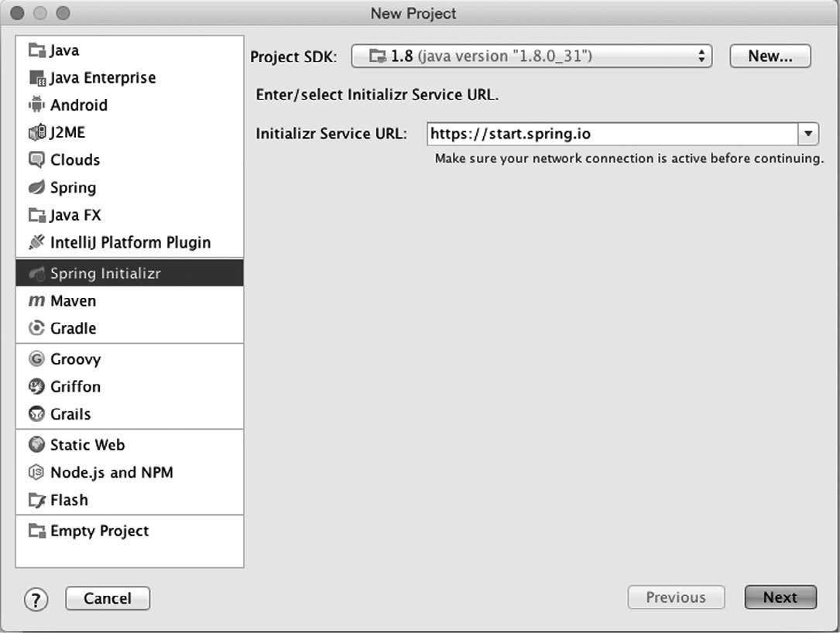Click the Next button

pyautogui.click(x=780, y=597)
